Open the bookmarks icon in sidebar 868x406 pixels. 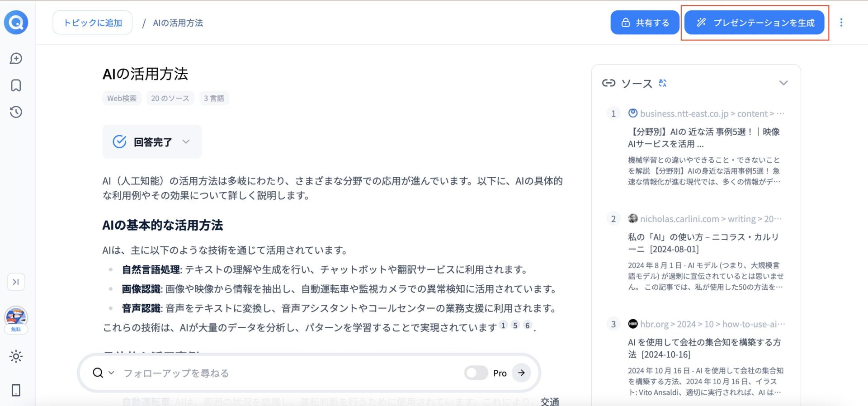click(16, 85)
